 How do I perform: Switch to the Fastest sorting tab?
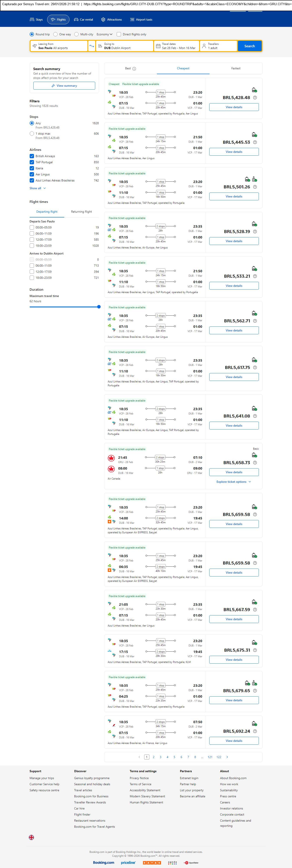click(236, 69)
